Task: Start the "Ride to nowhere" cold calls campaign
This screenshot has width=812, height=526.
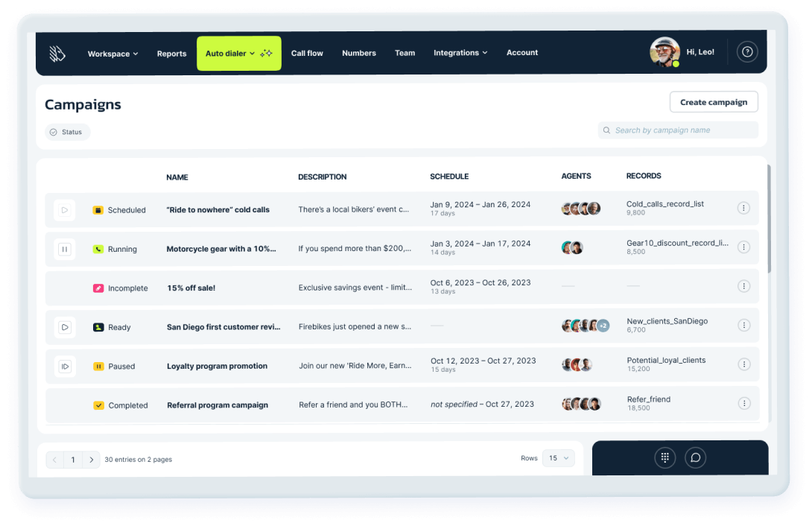Action: point(64,210)
